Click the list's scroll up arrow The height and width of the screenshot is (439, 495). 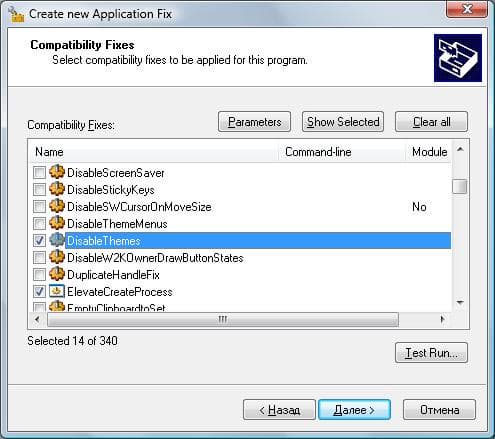460,150
